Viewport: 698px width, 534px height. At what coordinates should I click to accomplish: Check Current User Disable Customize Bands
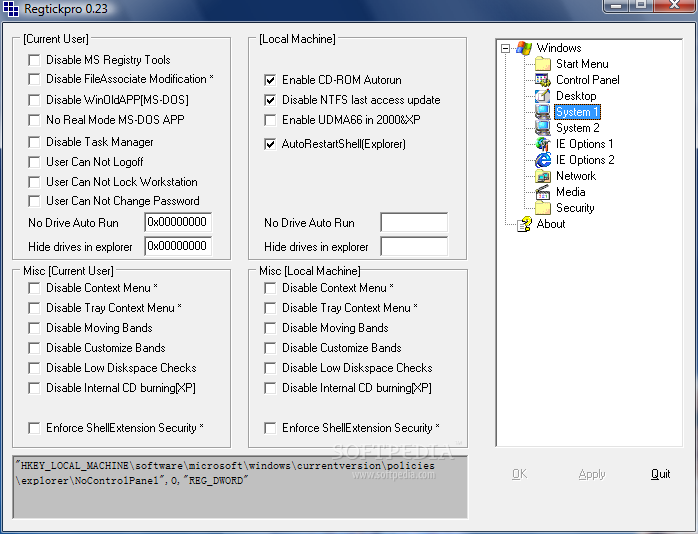coord(34,348)
